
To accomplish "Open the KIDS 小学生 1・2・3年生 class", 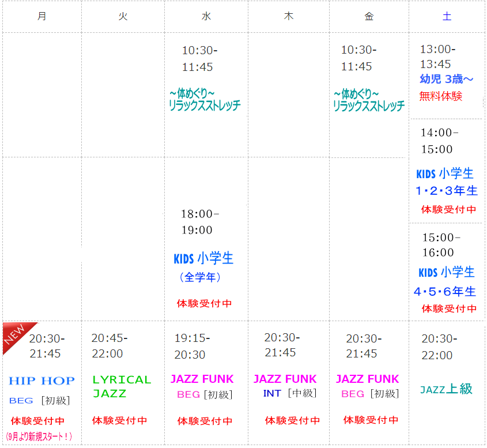I will pyautogui.click(x=446, y=182).
